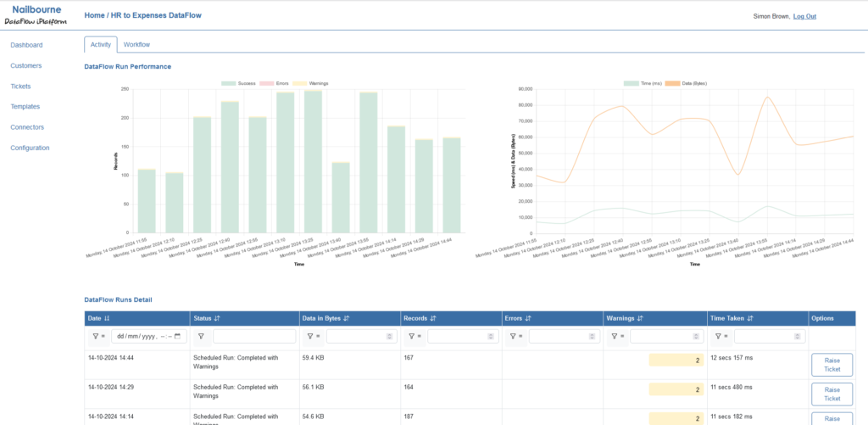Raise Ticket for the 14:44 run
The image size is (868, 425).
click(832, 366)
